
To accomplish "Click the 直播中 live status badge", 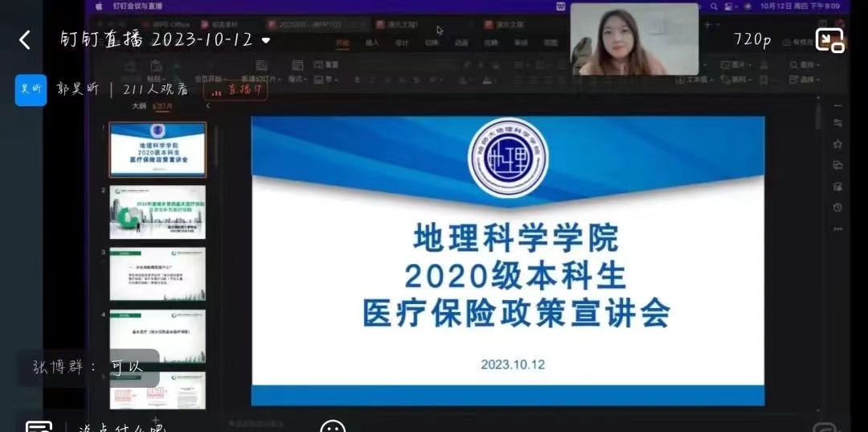I will tap(235, 90).
